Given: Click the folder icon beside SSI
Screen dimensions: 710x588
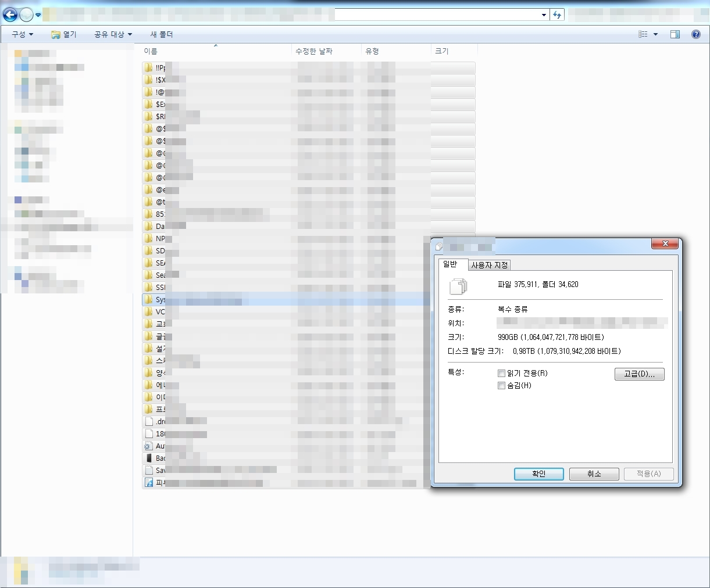Looking at the screenshot, I should (x=148, y=287).
